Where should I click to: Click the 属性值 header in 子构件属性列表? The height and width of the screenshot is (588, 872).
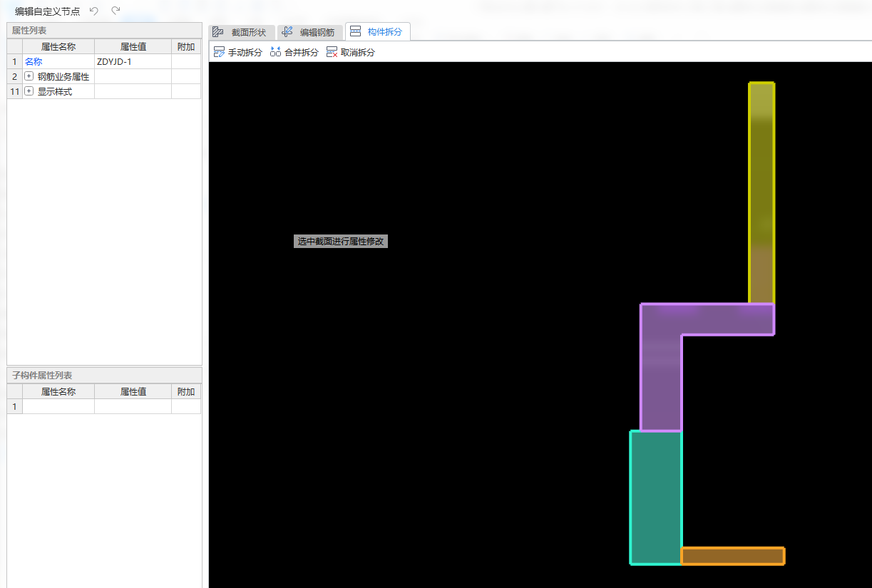pos(133,392)
